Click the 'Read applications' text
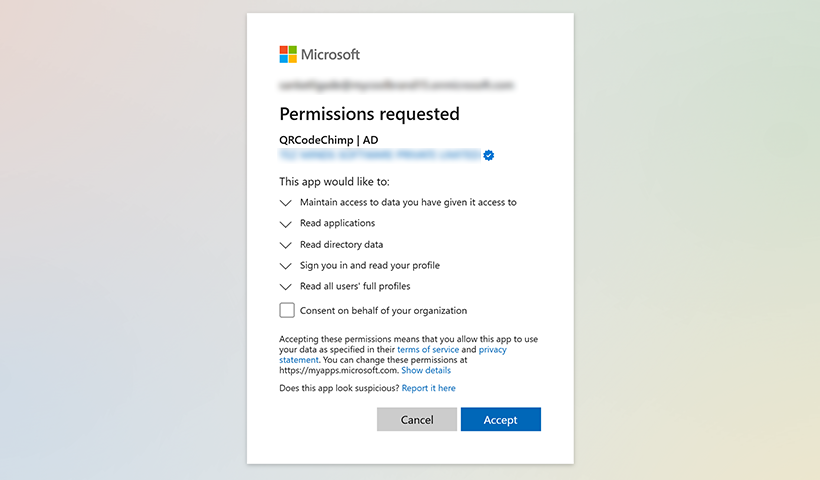 tap(337, 223)
